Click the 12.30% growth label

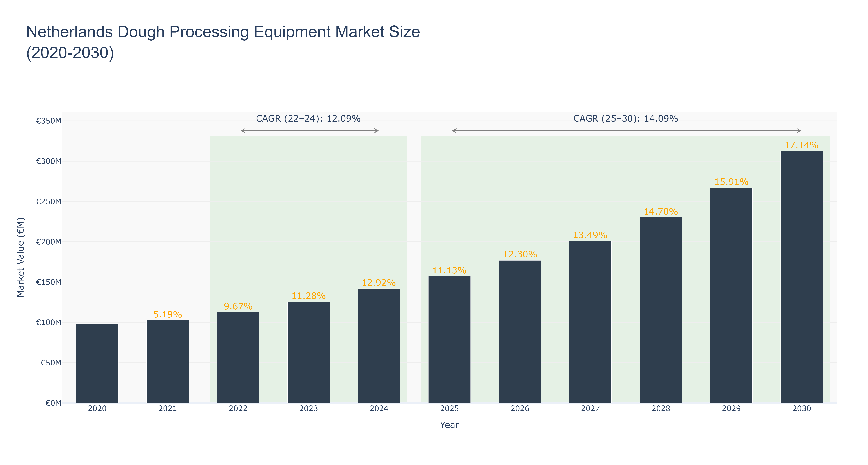(x=520, y=254)
